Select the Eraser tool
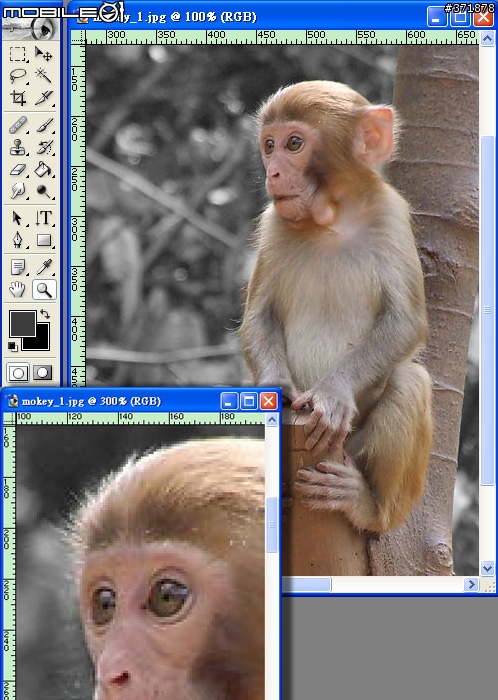 point(18,170)
